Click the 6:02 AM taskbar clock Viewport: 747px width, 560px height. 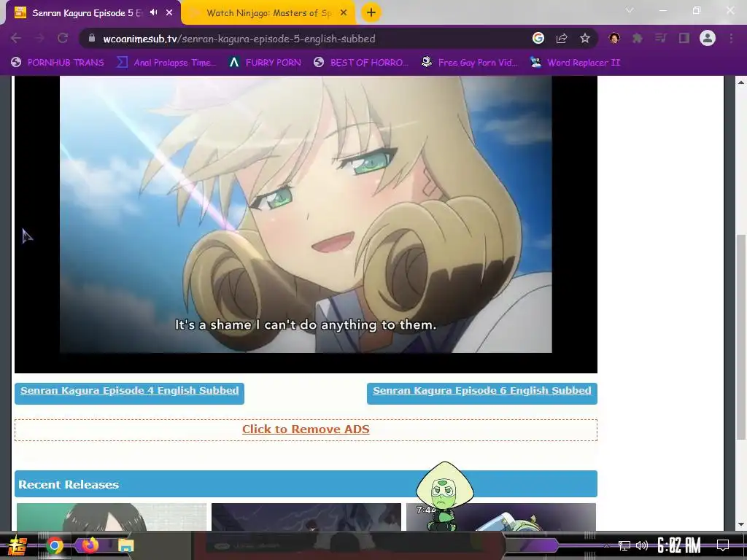(x=678, y=545)
